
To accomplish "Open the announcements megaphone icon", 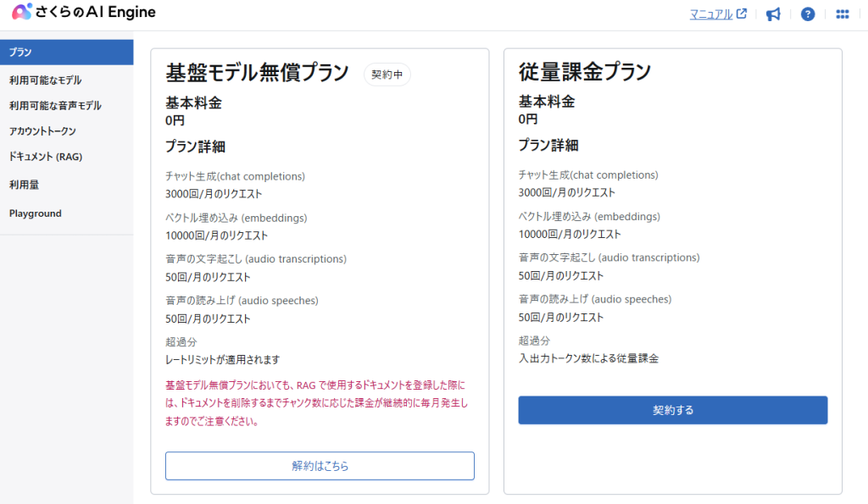I will pos(773,14).
